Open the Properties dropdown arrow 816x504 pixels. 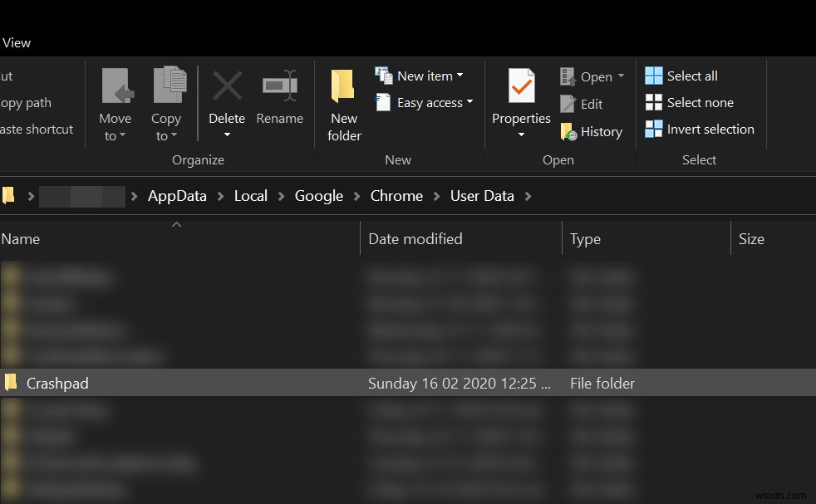coord(521,135)
